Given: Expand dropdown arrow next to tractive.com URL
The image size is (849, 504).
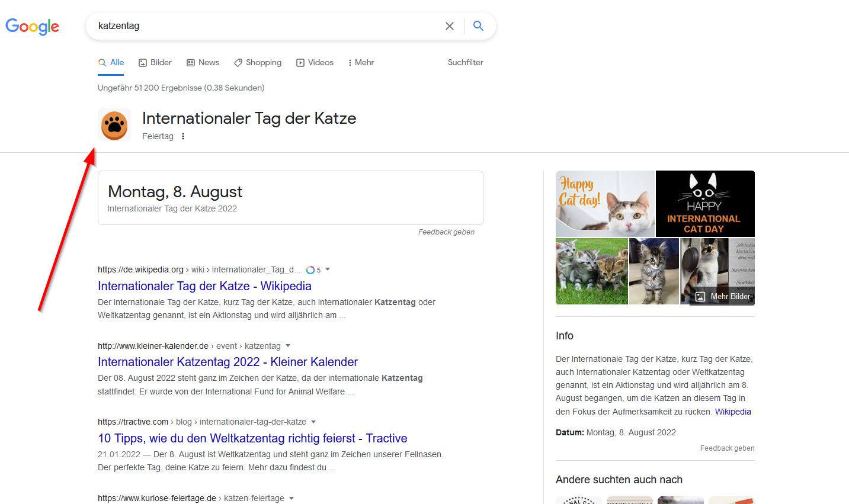Looking at the screenshot, I should [x=313, y=422].
